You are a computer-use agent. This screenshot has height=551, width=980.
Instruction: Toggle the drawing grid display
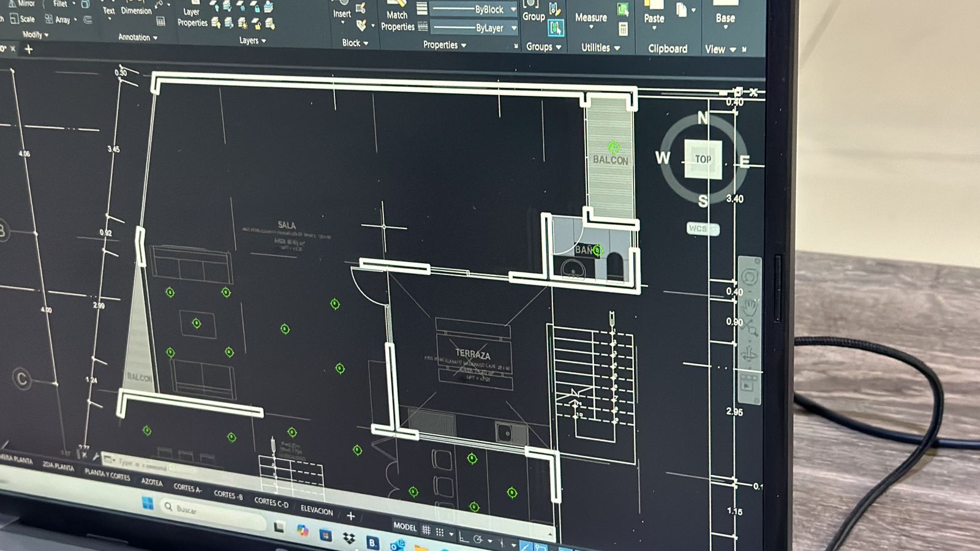[x=426, y=530]
